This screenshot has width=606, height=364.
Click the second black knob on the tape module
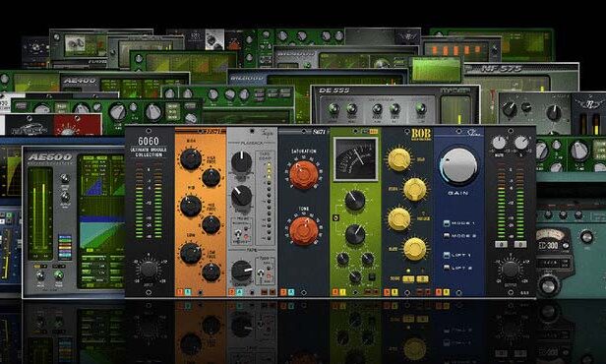242,196
